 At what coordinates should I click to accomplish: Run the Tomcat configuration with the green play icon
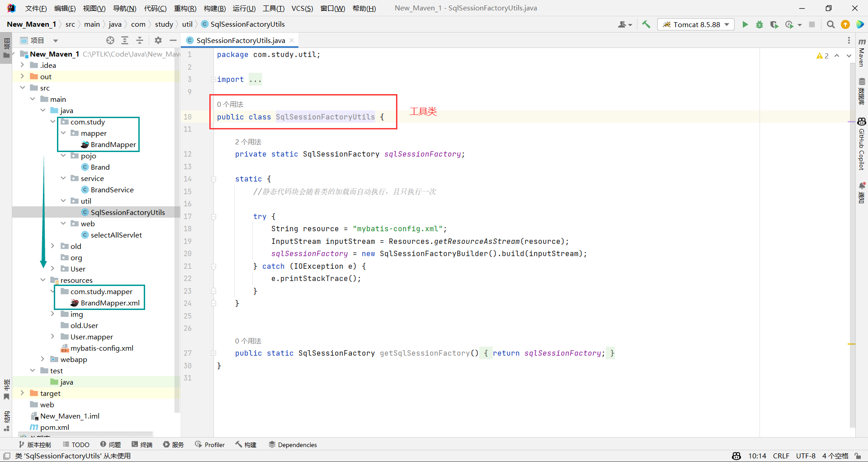(x=745, y=24)
